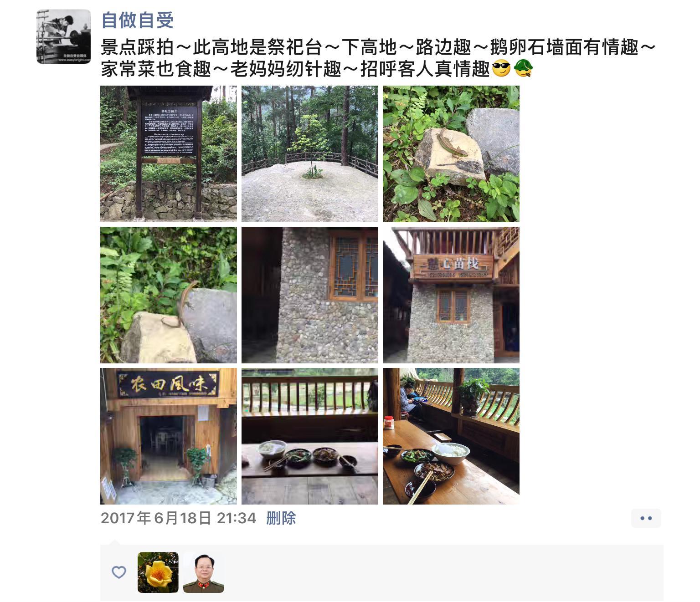Click the sunglasses emoji in caption
This screenshot has height=602, width=700.
pyautogui.click(x=502, y=69)
